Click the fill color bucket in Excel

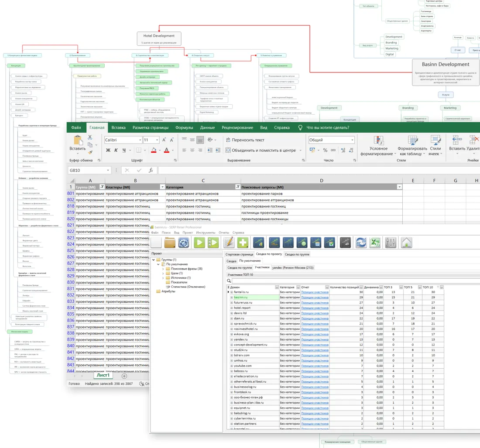(154, 150)
